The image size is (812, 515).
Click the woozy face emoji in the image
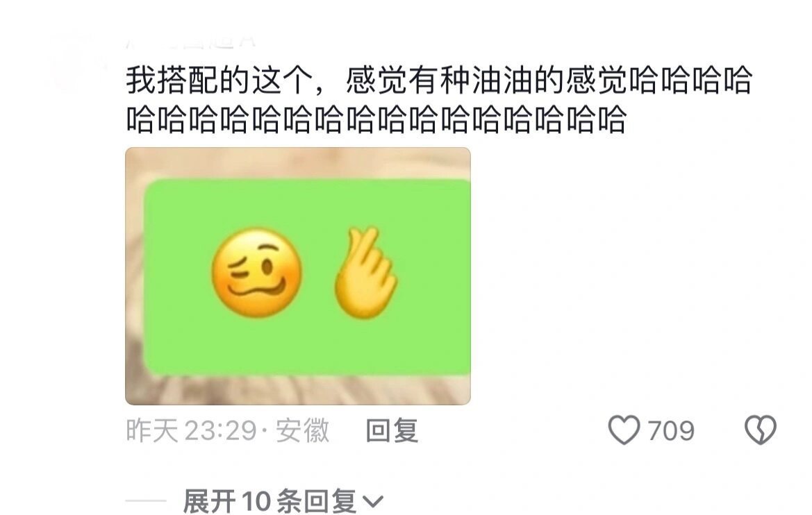pos(257,272)
